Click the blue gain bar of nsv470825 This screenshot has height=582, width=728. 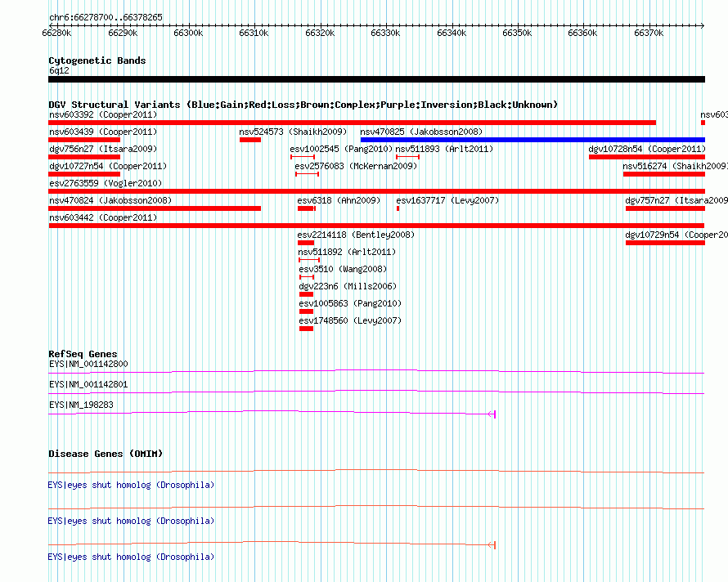pos(533,140)
